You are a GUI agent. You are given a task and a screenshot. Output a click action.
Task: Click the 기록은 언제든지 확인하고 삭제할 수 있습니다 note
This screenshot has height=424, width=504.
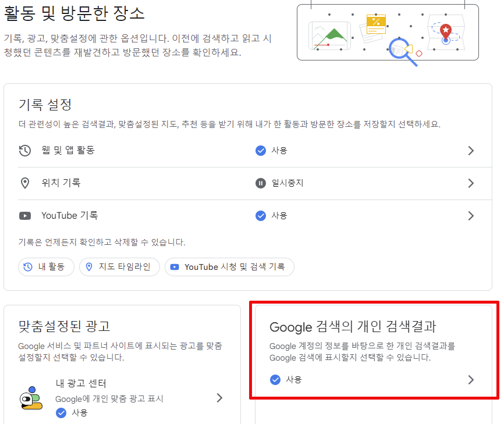pos(102,242)
